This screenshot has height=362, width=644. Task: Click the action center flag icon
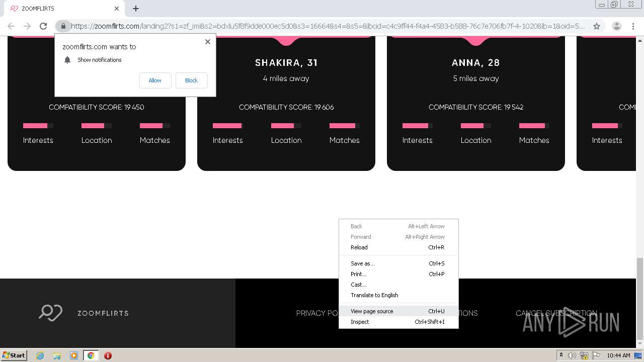pos(596,355)
